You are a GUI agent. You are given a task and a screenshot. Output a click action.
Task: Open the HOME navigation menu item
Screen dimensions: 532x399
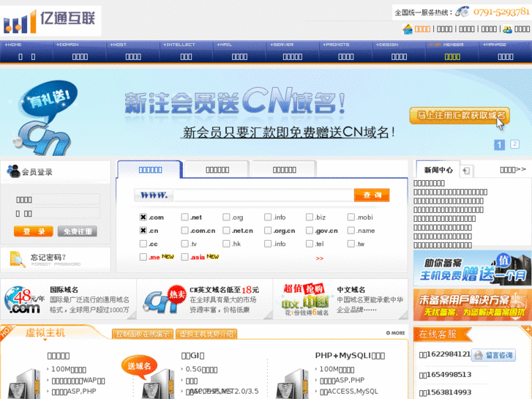(x=26, y=52)
